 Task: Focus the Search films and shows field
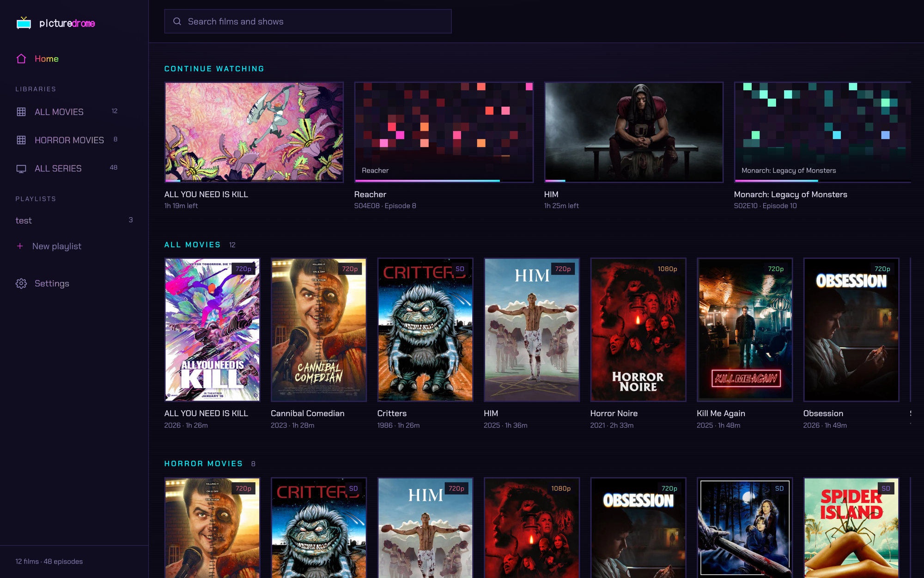coord(308,21)
